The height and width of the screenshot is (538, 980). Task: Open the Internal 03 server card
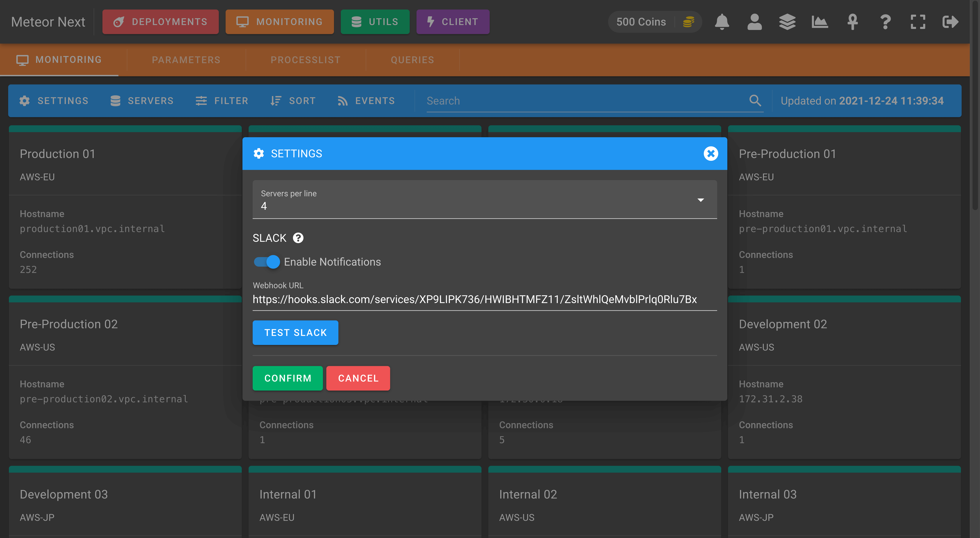[x=844, y=502]
